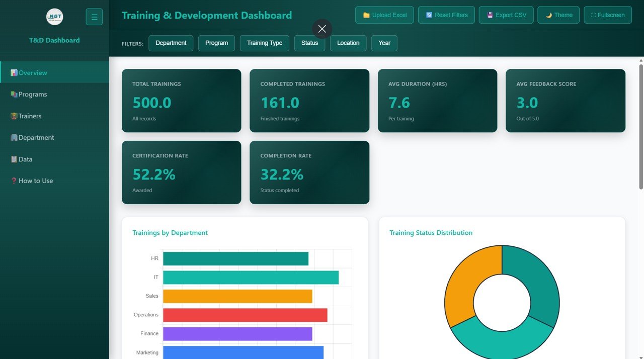Screen dimensions: 644x359
Task: Open the Training Type filter dropdown
Action: tap(264, 43)
